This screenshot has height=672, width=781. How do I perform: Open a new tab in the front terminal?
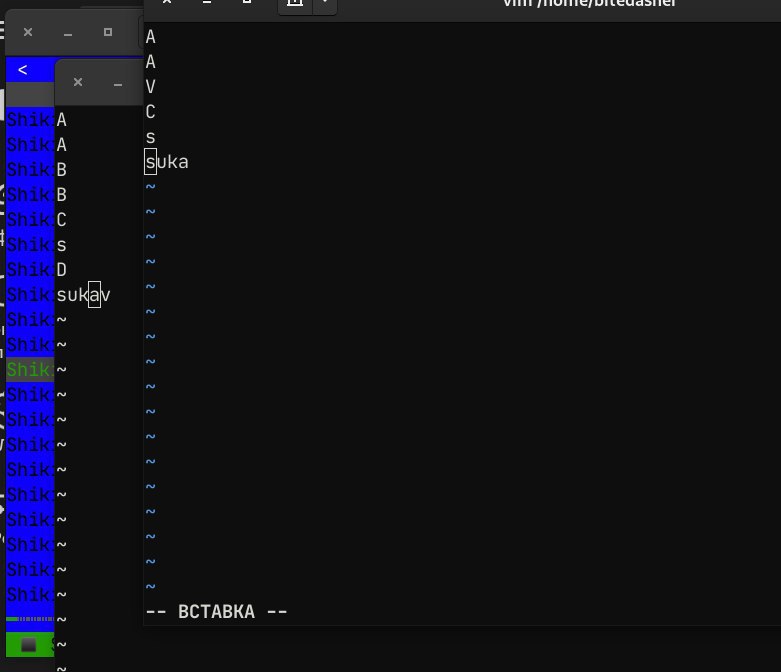[295, 2]
